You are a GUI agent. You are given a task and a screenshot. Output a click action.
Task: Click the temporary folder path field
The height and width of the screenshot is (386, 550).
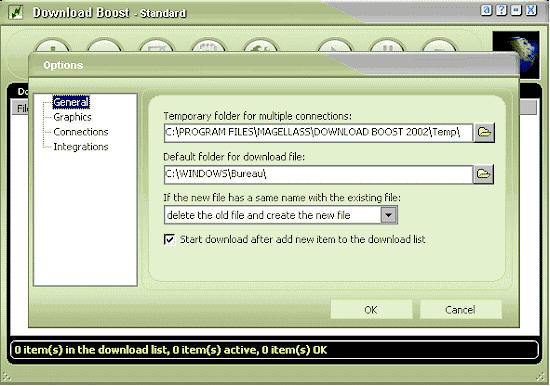[x=318, y=133]
